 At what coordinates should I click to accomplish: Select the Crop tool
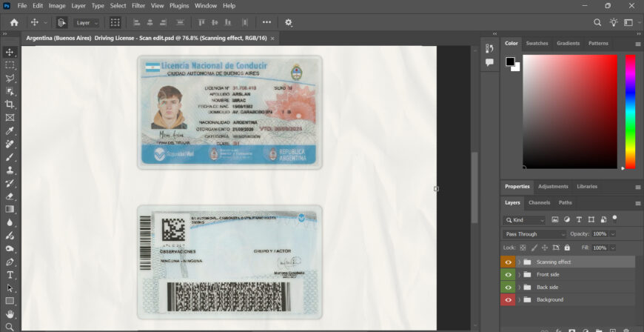(x=10, y=104)
